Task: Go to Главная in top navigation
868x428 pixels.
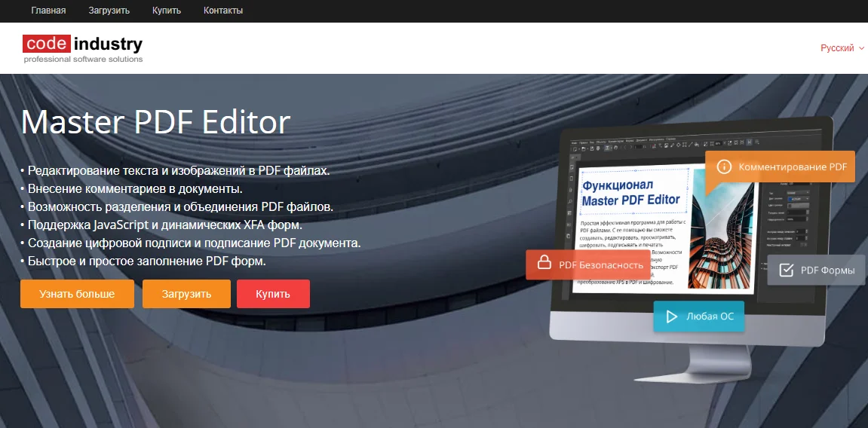Action: pyautogui.click(x=48, y=11)
